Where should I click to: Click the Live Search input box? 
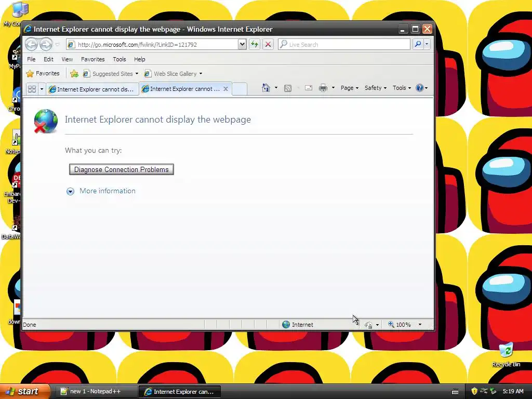[344, 45]
